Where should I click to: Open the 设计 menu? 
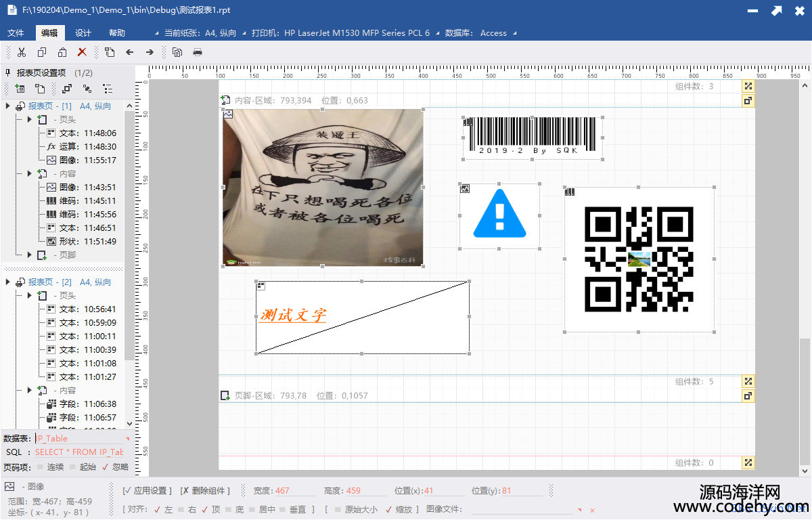coord(83,33)
